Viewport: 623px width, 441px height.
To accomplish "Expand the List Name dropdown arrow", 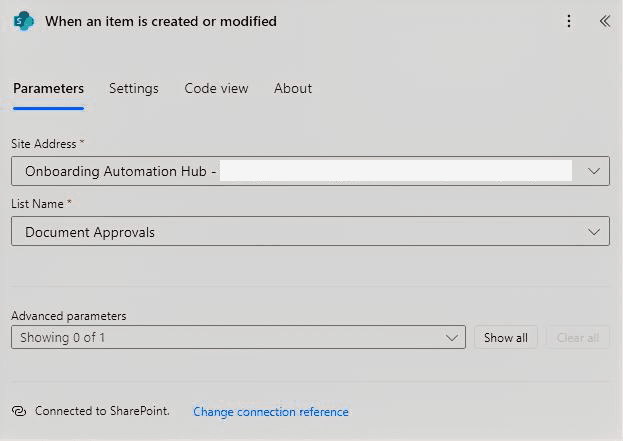I will [x=594, y=232].
